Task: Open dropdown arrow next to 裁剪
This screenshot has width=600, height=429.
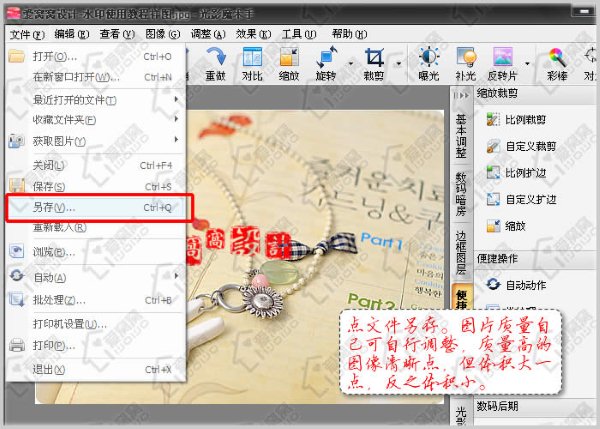Action: coord(399,64)
